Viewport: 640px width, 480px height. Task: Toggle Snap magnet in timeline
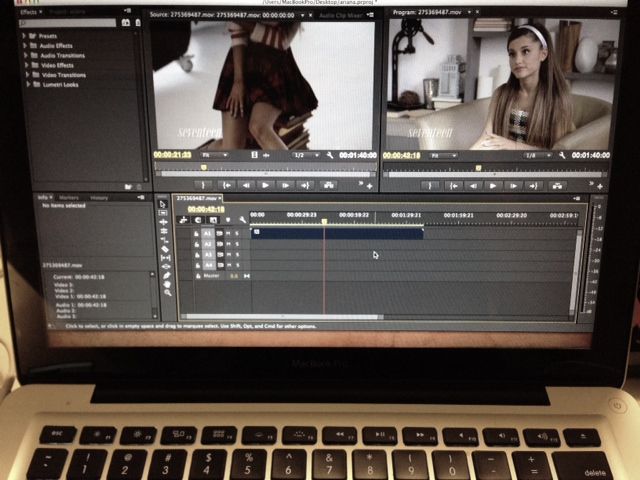pyautogui.click(x=198, y=220)
